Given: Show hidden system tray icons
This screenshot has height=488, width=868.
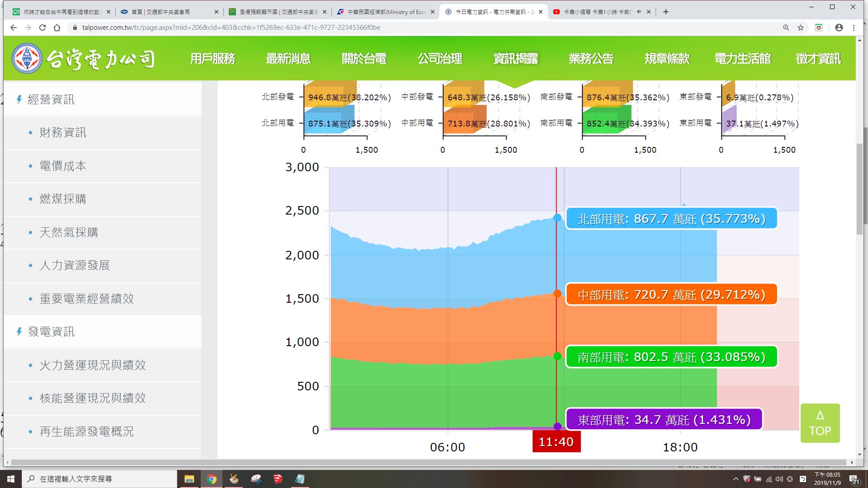Looking at the screenshot, I should pos(736,479).
